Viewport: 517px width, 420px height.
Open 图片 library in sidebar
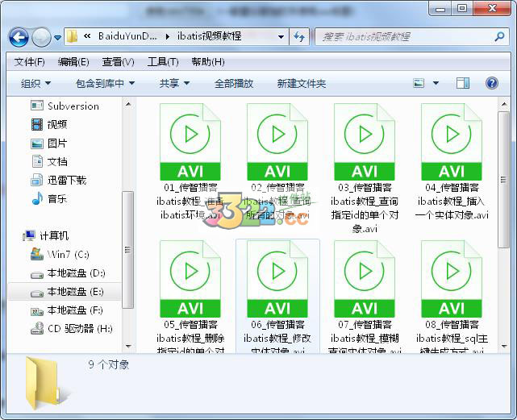[x=49, y=143]
